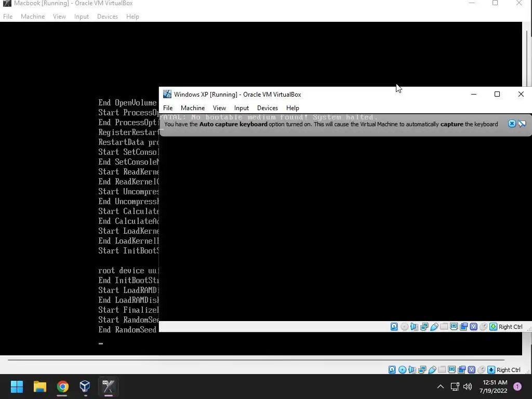Click virtualization CPU indicator in Windows XP status bar
This screenshot has height=399, width=532.
474,327
